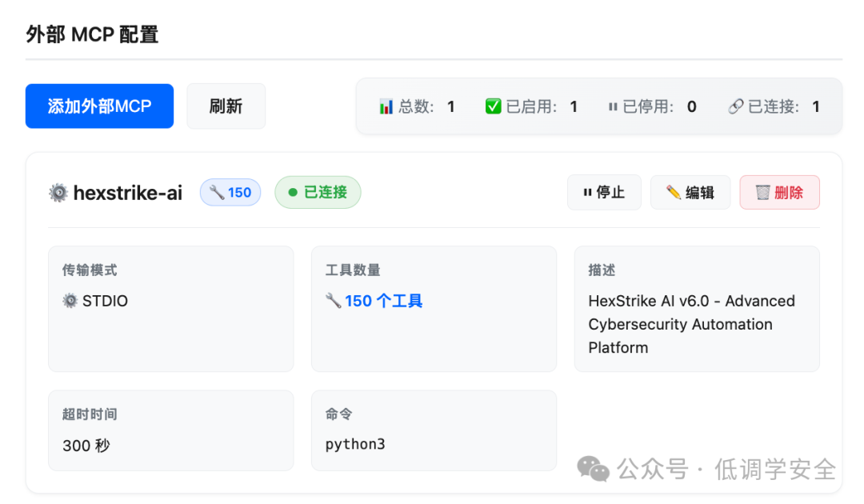864x504 pixels.
Task: Edit hexstrike-ai via 编辑 button
Action: coord(690,192)
